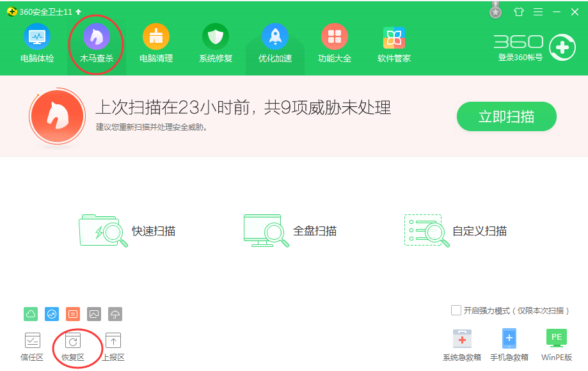Open the 软件管家 software manager
This screenshot has height=371, width=588.
click(393, 43)
